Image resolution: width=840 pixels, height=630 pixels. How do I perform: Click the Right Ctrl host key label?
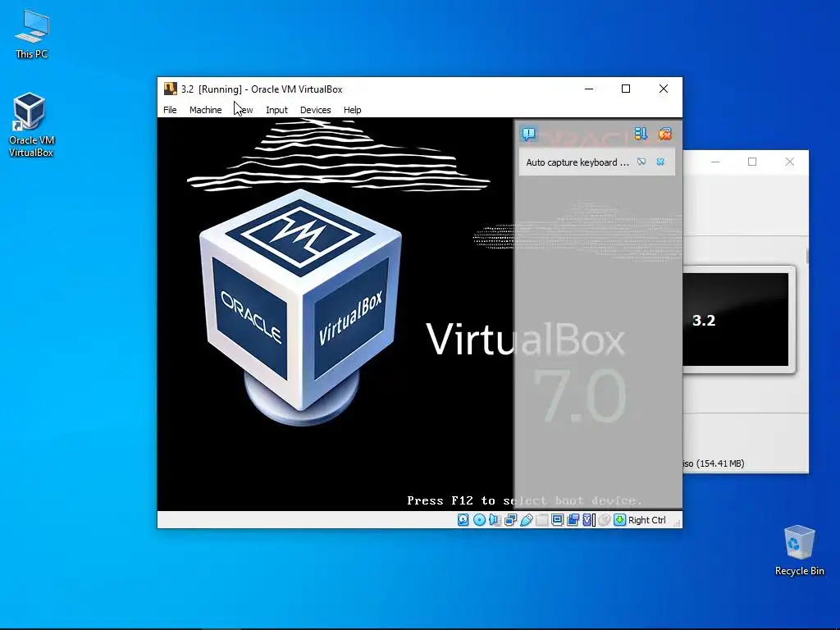pos(646,520)
